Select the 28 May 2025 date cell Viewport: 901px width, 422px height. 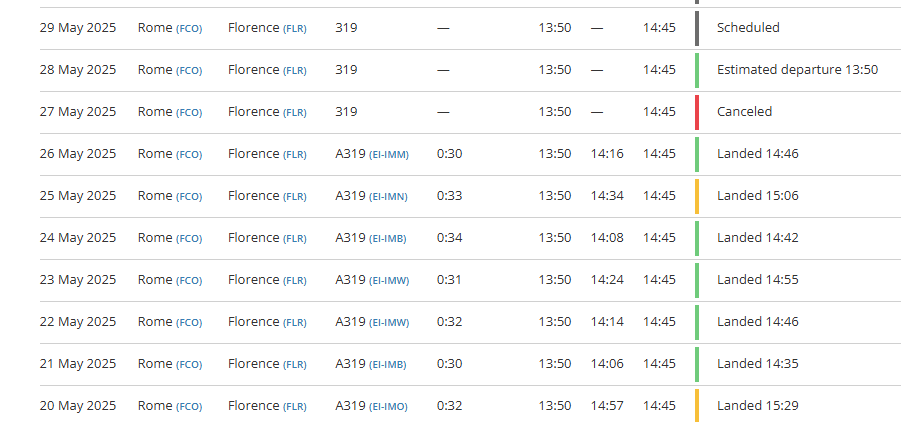click(x=78, y=70)
